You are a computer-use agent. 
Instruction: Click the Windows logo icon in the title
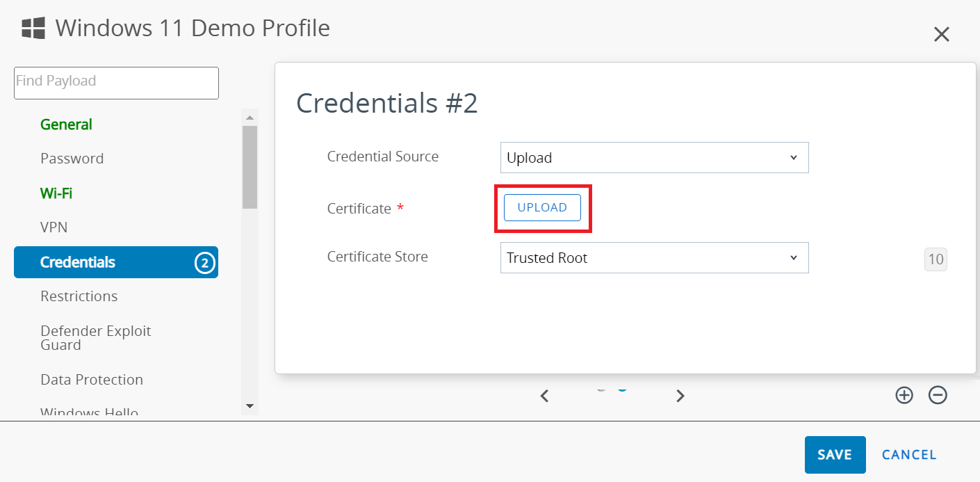[33, 29]
